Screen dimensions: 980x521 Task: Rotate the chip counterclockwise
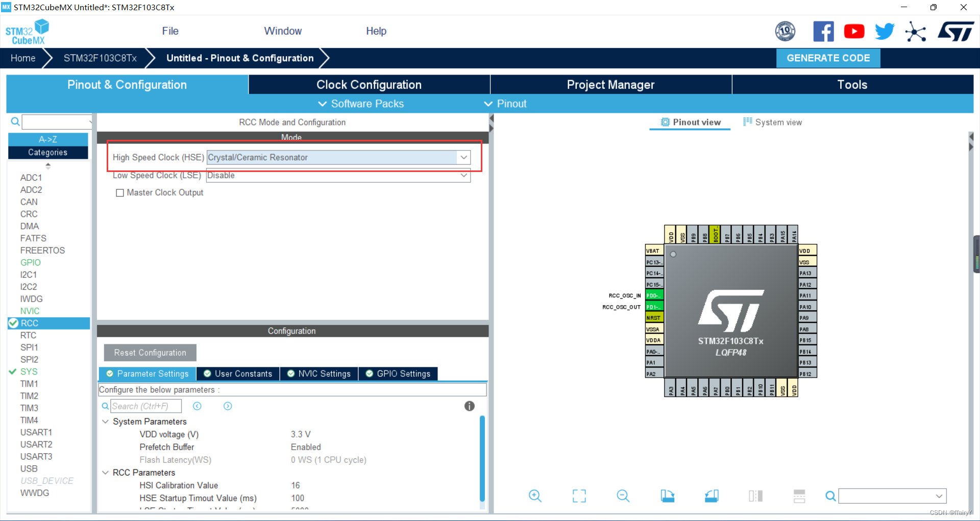[712, 495]
